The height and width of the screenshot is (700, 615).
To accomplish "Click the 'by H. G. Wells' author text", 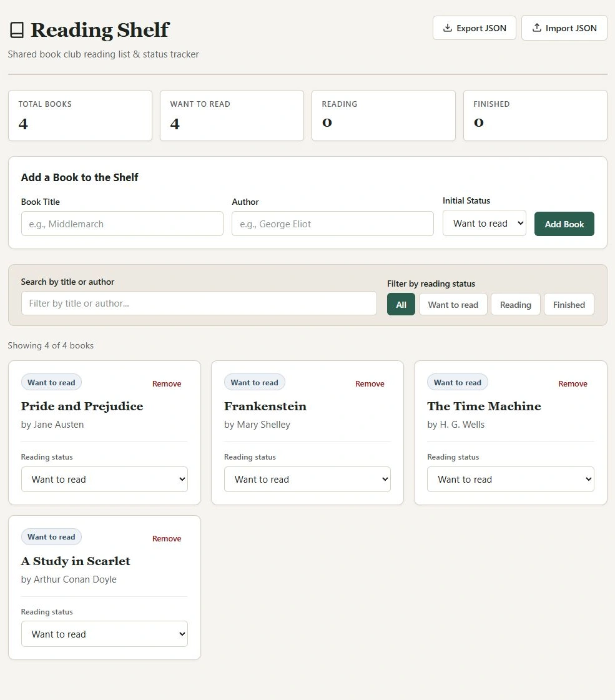I will 456,425.
